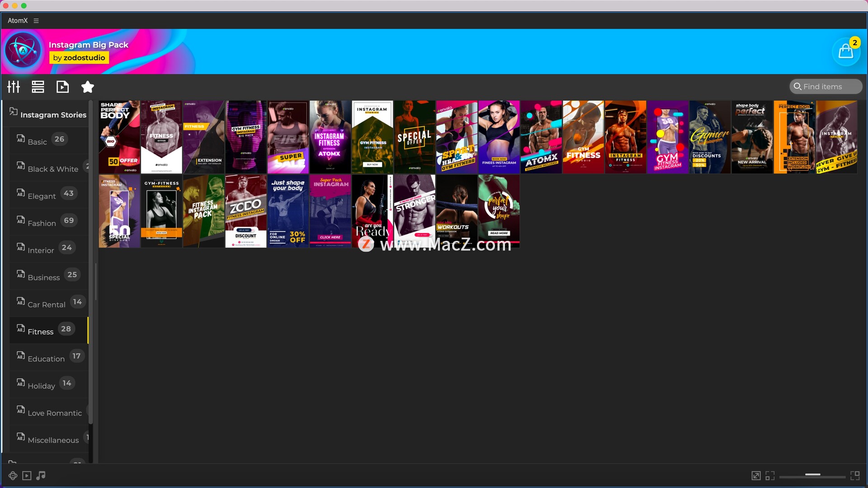868x488 pixels.
Task: Click the music note icon at bottom
Action: click(x=41, y=475)
